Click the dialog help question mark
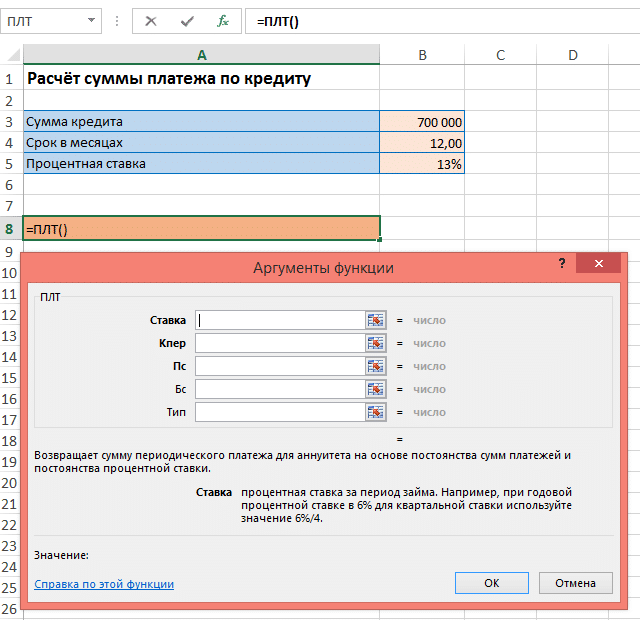This screenshot has width=640, height=620. (562, 264)
